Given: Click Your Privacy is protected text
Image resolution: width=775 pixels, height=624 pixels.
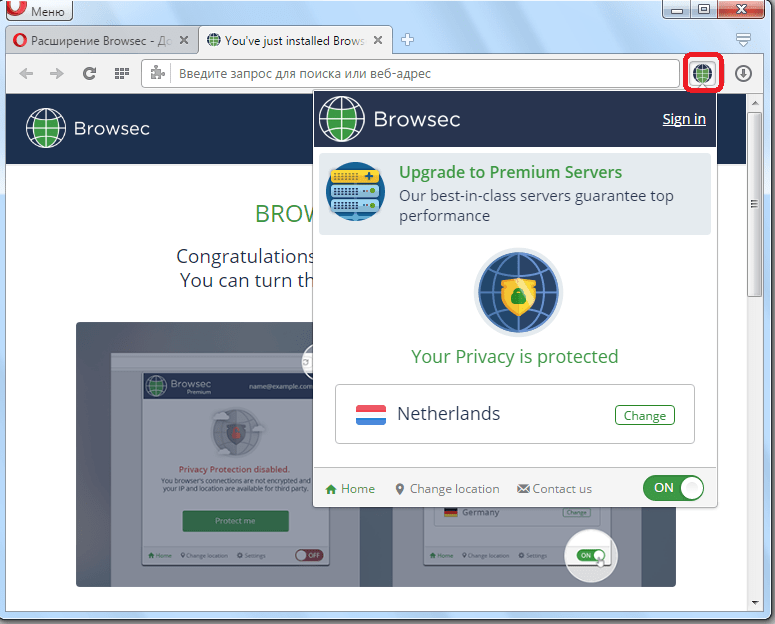Looking at the screenshot, I should pyautogui.click(x=515, y=357).
